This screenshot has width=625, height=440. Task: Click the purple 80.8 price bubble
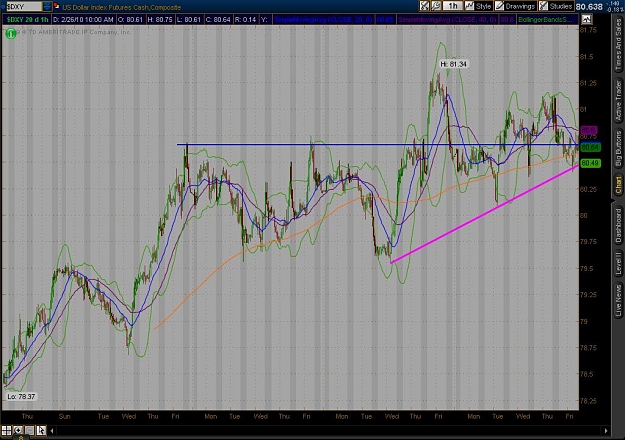pos(589,130)
